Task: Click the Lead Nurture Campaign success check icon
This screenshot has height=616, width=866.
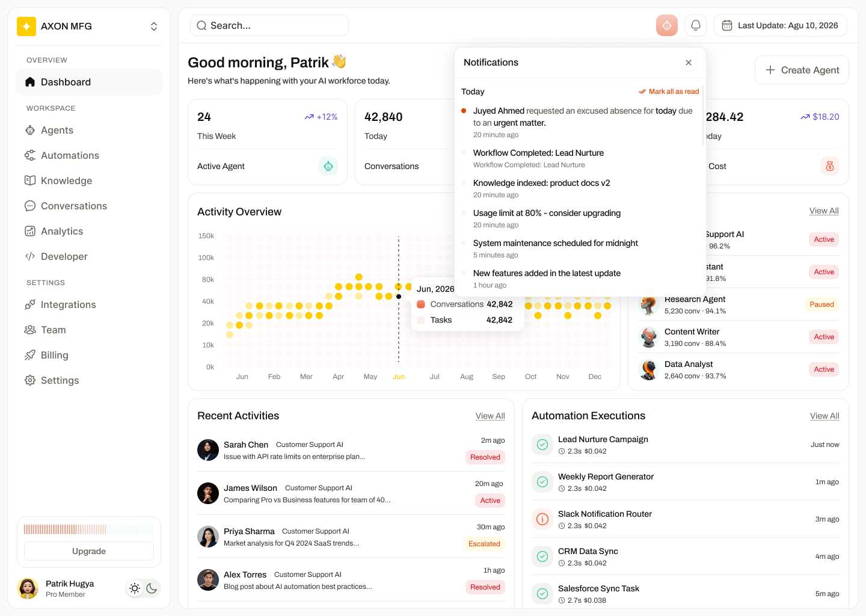Action: pos(542,445)
